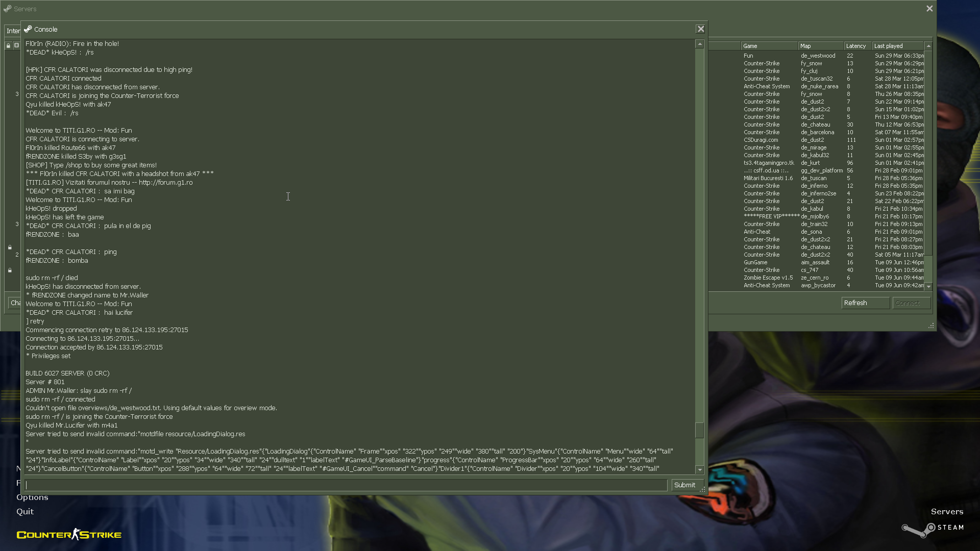Sort the server list by Last played column
The height and width of the screenshot is (551, 980).
click(898, 46)
